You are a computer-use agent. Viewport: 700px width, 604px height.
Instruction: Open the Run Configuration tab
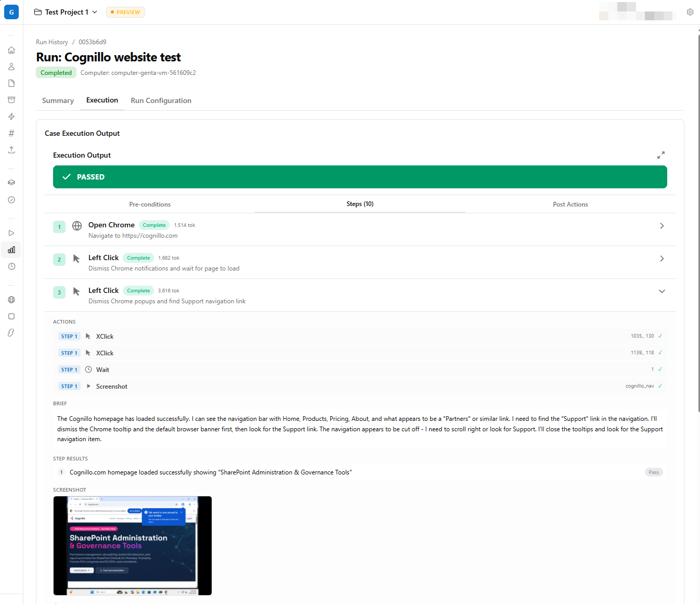point(161,100)
